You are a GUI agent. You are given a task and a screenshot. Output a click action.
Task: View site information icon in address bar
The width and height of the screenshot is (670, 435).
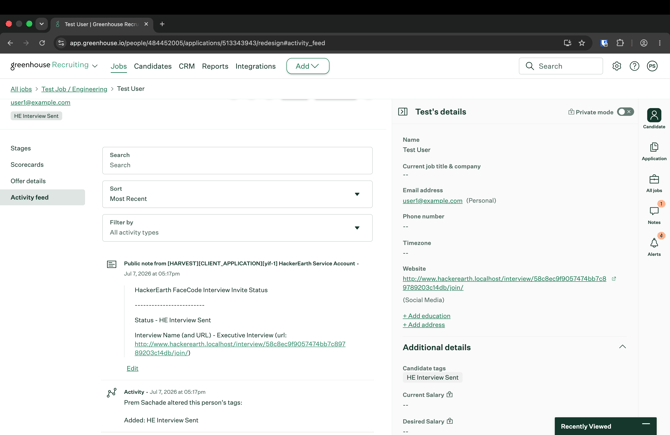61,43
